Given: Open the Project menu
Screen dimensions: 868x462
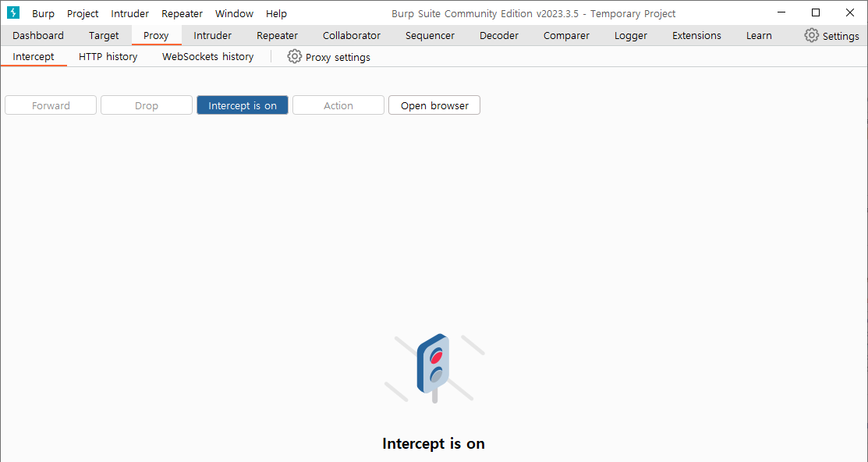Looking at the screenshot, I should point(83,14).
